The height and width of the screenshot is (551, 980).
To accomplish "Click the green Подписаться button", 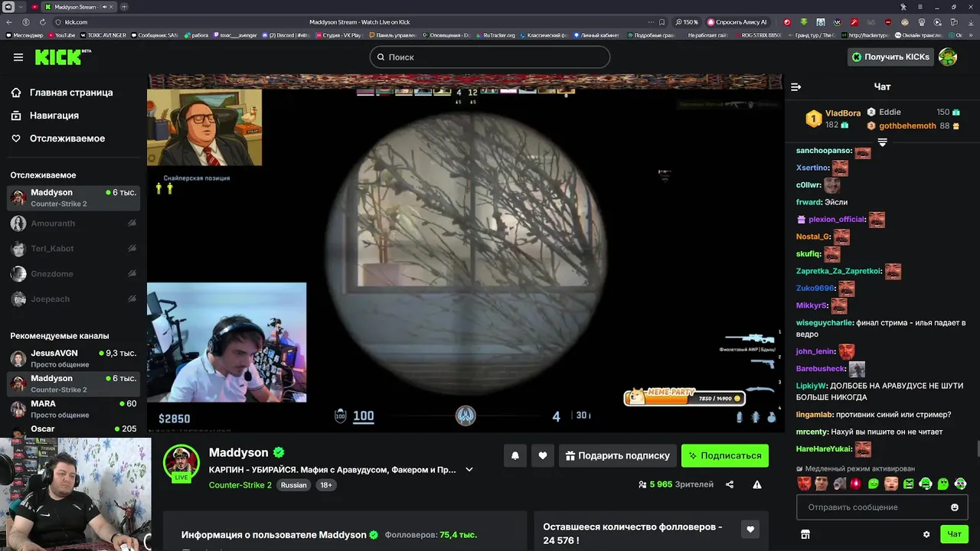I will tap(725, 455).
